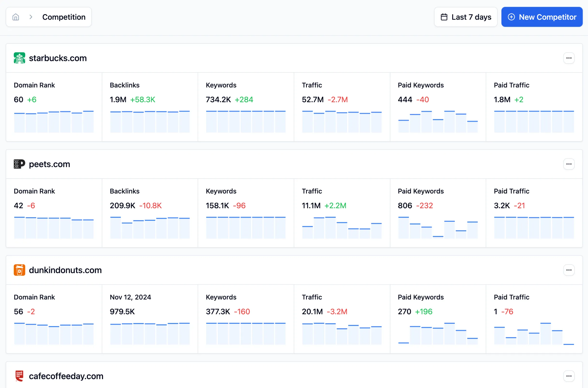The height and width of the screenshot is (388, 588).
Task: Click the Traffic sparkline chart for starbucks.com
Action: [342, 121]
